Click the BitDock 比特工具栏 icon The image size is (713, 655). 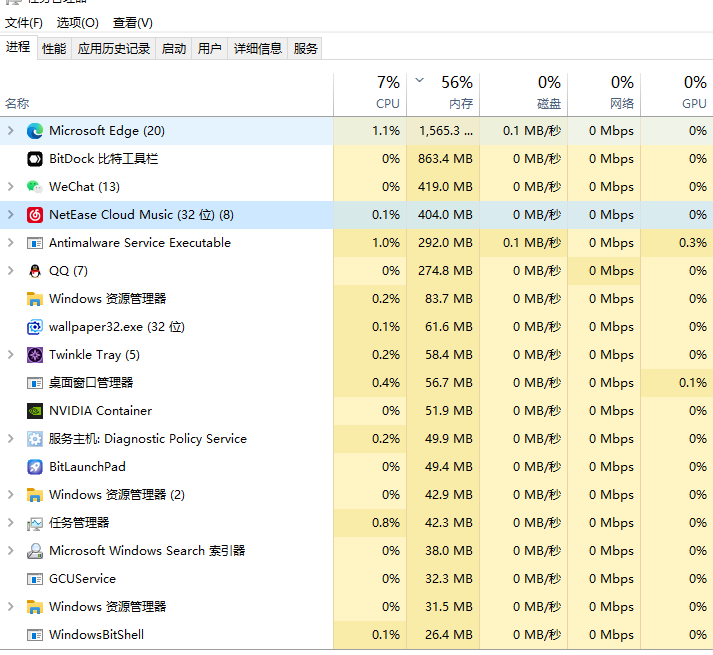(35, 159)
